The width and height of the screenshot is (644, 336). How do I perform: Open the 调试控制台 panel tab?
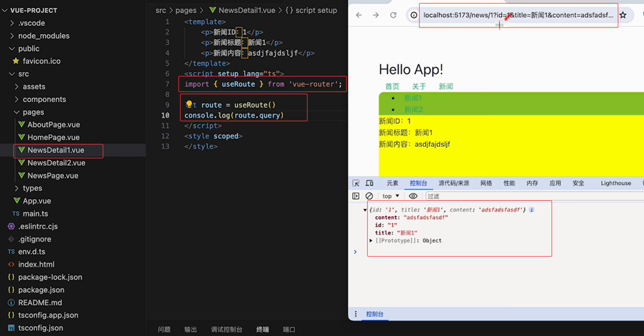[227, 329]
